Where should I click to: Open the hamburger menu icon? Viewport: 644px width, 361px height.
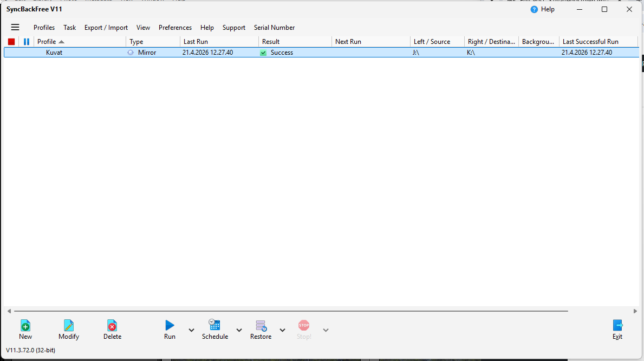[x=15, y=27]
